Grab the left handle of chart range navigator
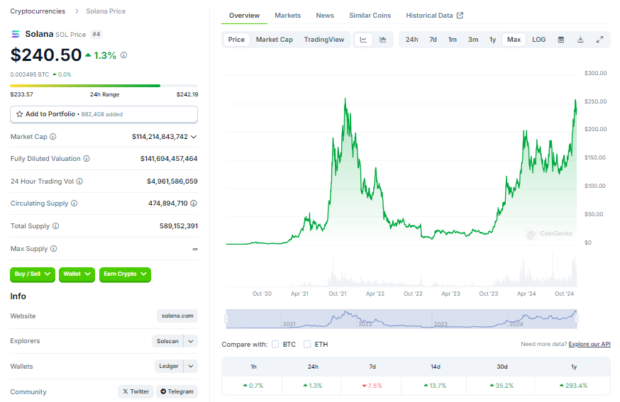The width and height of the screenshot is (620, 402). pyautogui.click(x=227, y=319)
